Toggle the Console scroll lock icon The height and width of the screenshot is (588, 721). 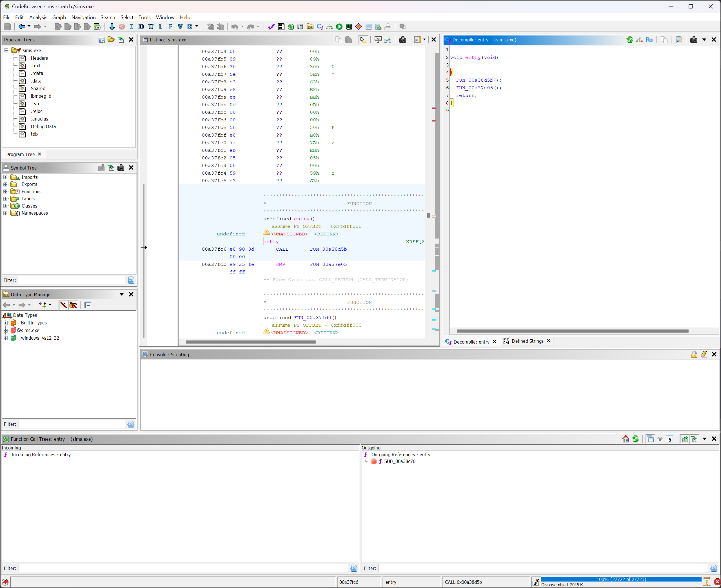(x=694, y=354)
